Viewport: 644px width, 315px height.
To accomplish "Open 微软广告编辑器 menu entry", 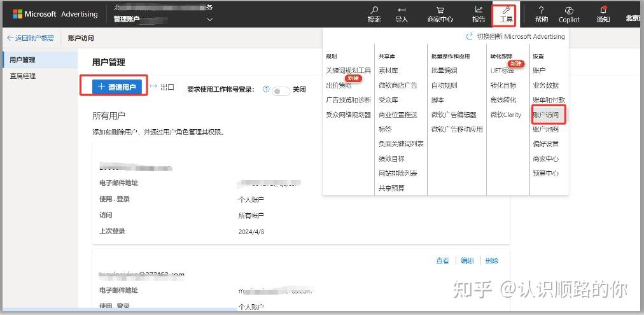I will click(x=454, y=115).
